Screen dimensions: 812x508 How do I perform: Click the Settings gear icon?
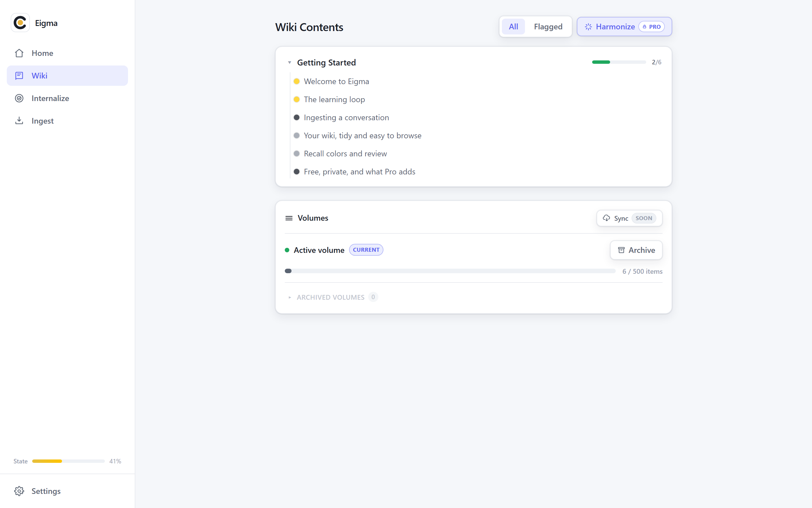[19, 491]
